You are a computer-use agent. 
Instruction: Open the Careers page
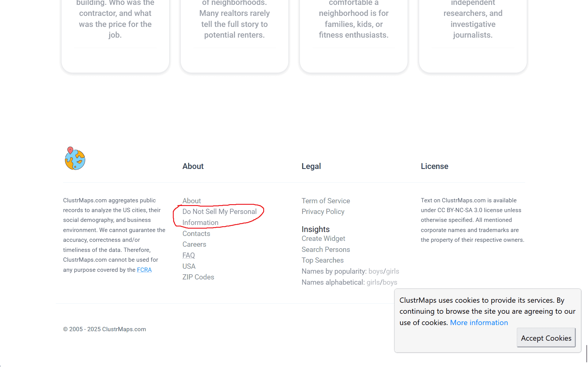click(194, 244)
